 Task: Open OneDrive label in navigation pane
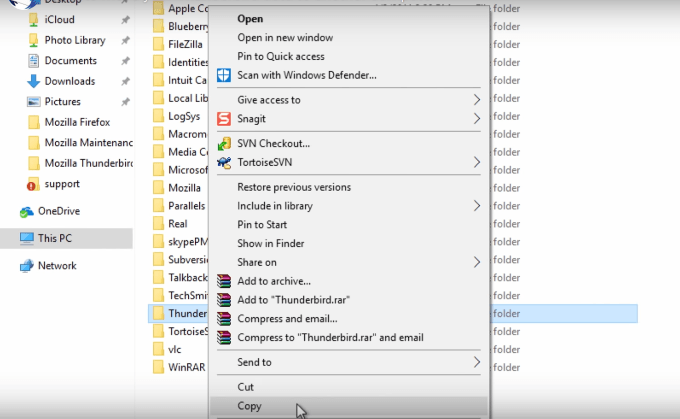click(59, 211)
